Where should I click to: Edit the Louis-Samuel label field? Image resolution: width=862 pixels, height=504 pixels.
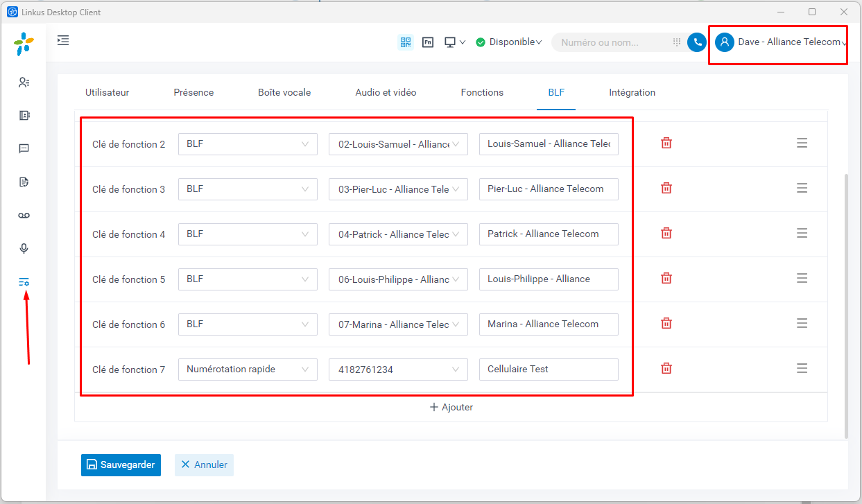[549, 144]
